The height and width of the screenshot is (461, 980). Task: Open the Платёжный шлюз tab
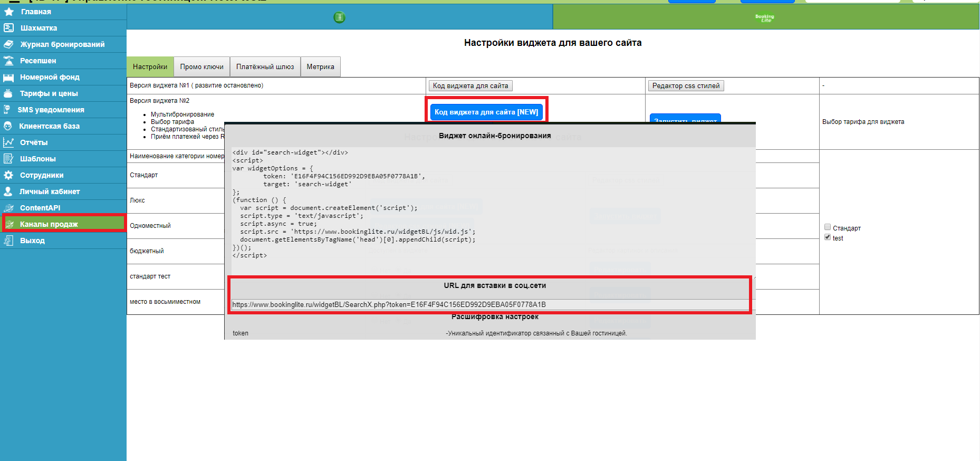[265, 67]
